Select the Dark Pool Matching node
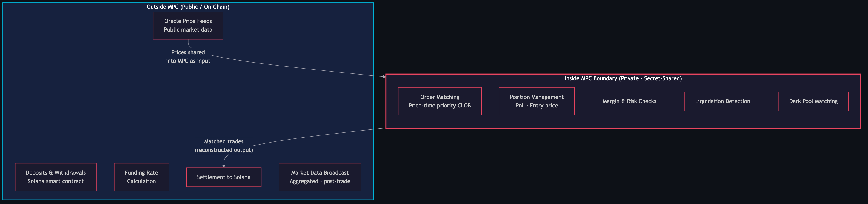This screenshot has width=868, height=204. tap(813, 101)
